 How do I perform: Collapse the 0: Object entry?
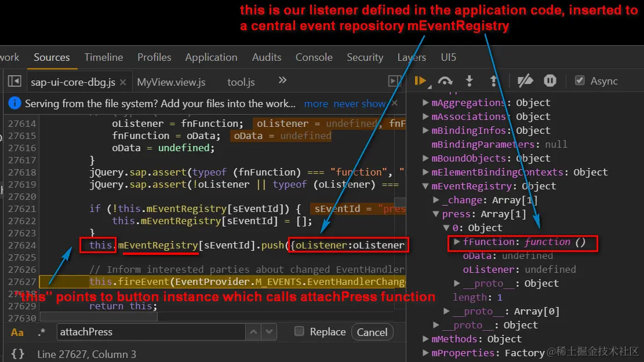point(446,228)
